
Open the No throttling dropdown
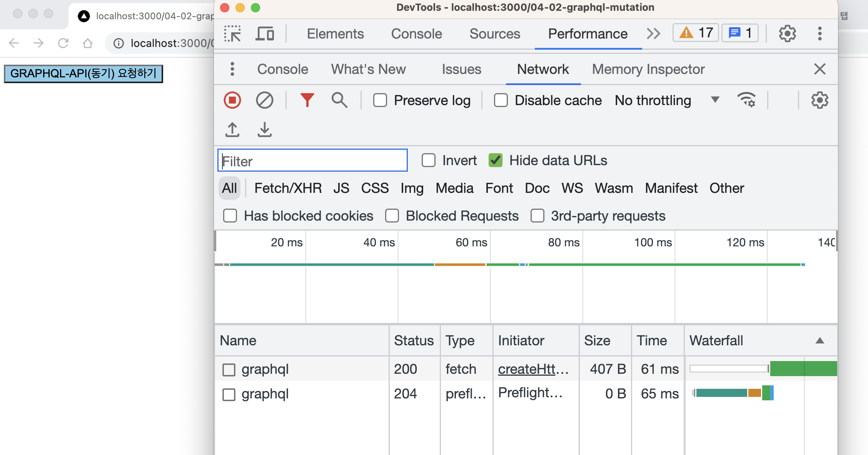666,100
